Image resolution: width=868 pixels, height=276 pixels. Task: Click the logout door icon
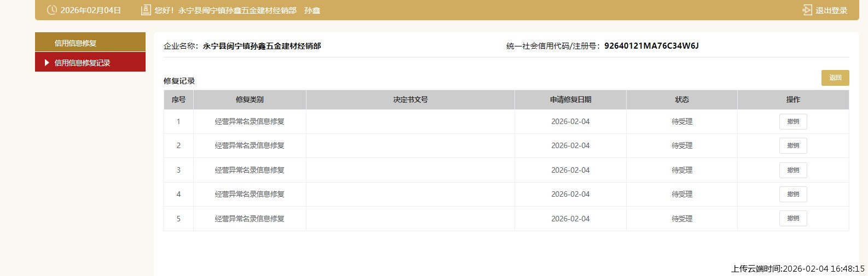(x=807, y=10)
